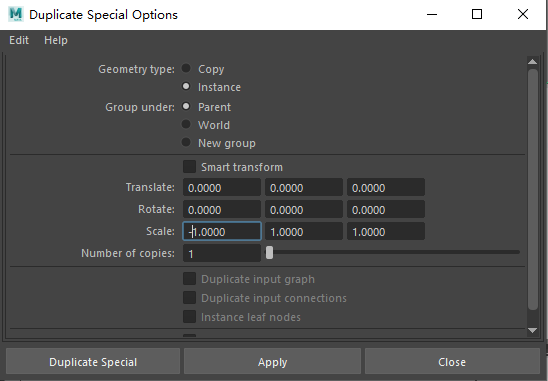Enable the Smart transform checkbox

[189, 167]
